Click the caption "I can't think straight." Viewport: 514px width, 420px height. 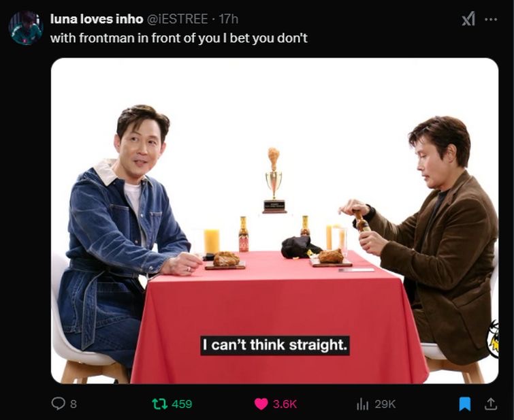tap(275, 345)
